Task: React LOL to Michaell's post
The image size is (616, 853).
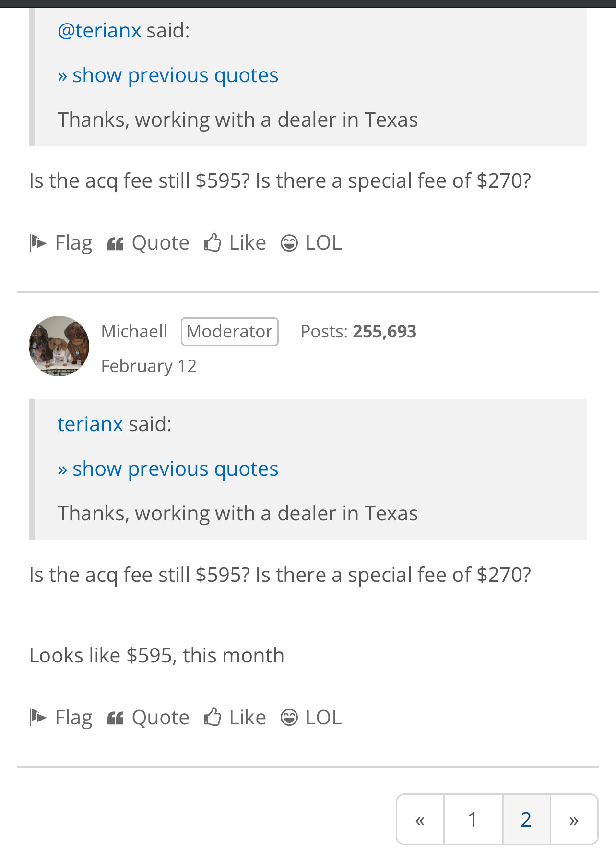Action: coord(311,718)
